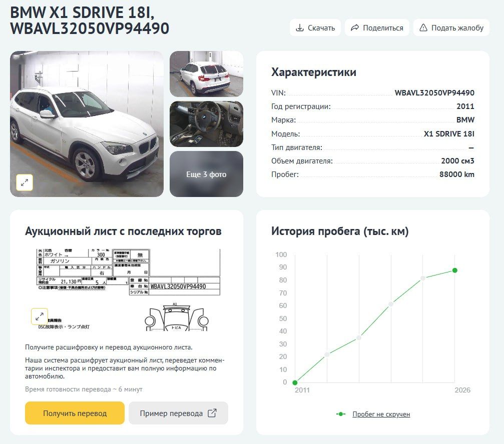504x444 pixels.
Task: Click the model value X1 SDRIVE 18I
Action: pyautogui.click(x=449, y=133)
